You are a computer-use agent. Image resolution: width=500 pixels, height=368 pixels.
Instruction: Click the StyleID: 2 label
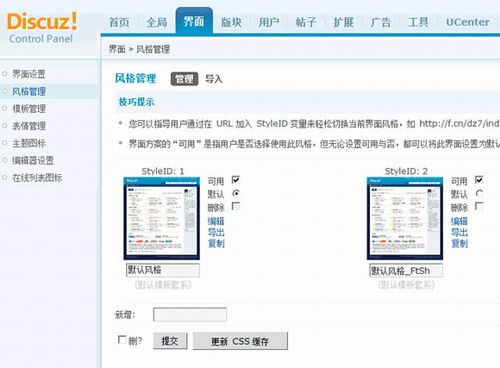[x=406, y=171]
